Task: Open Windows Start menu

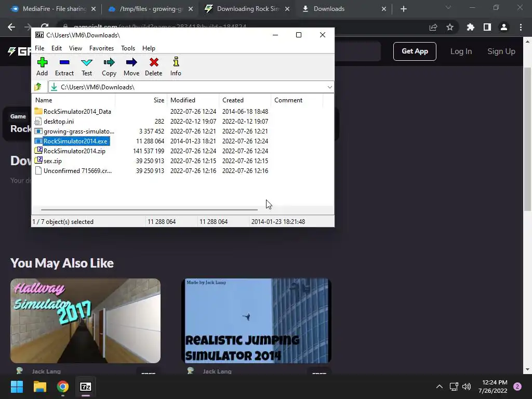Action: 17,387
